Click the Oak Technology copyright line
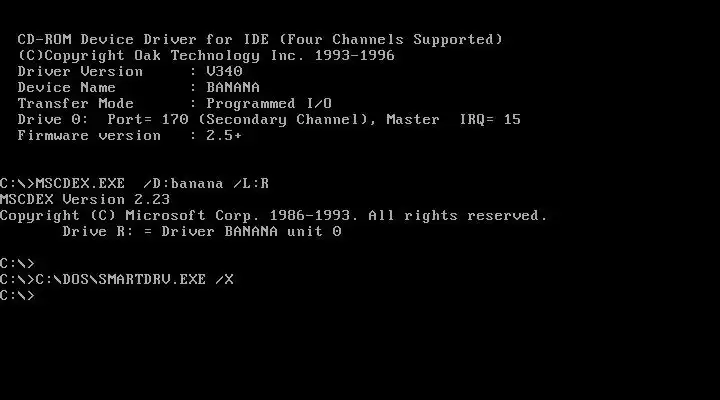 (206, 56)
